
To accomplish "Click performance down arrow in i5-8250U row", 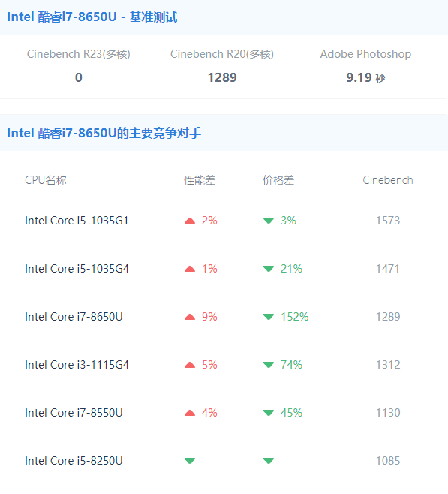I will point(190,461).
